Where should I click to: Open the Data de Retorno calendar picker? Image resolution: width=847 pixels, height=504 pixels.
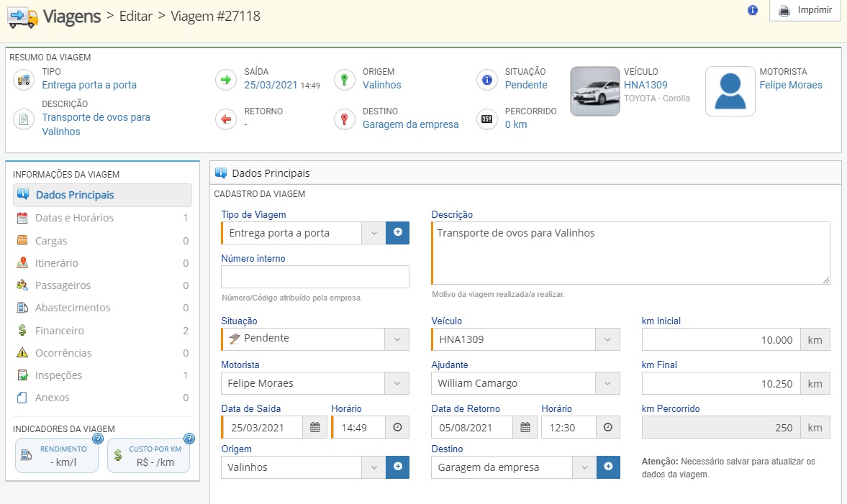(x=525, y=427)
